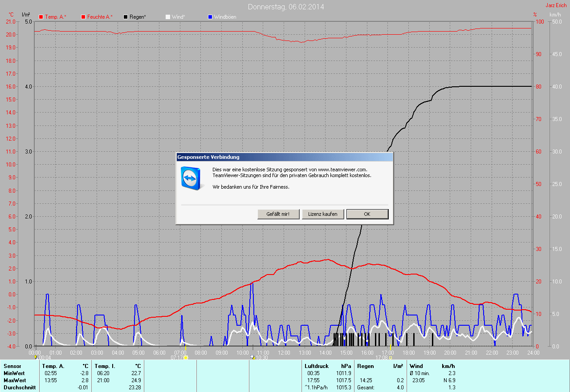
Task: Click the 'MaxWert' row label
Action: pos(15,380)
